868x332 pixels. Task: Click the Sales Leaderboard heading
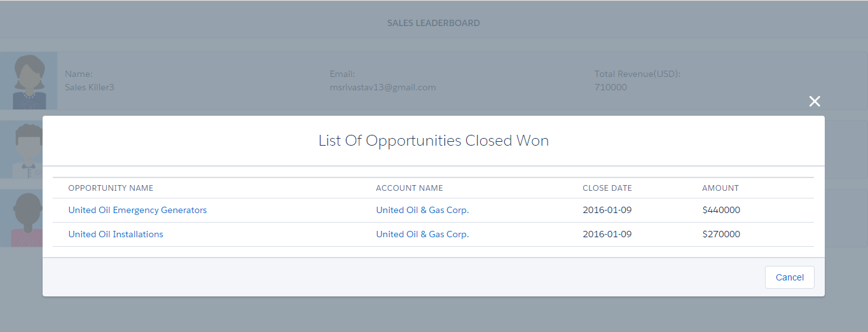(434, 23)
